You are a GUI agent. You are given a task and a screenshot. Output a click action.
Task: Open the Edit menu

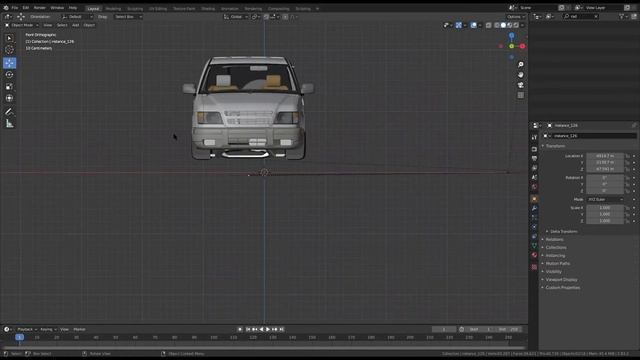pos(26,8)
